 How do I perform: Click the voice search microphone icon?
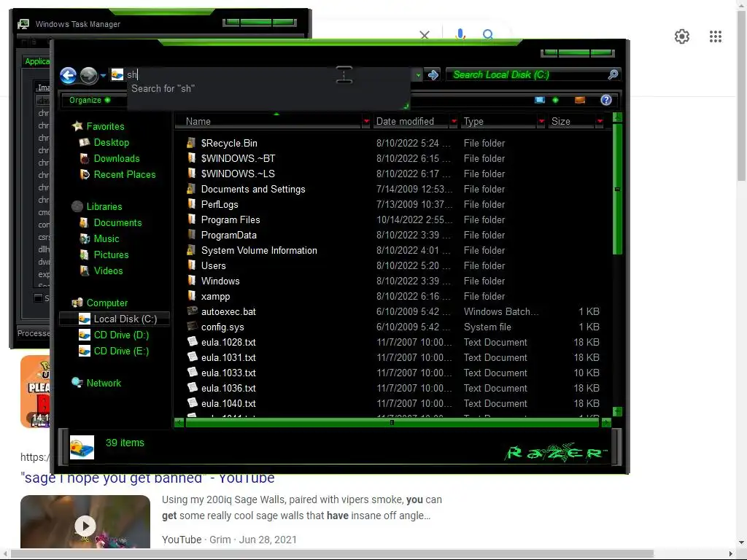(x=460, y=34)
